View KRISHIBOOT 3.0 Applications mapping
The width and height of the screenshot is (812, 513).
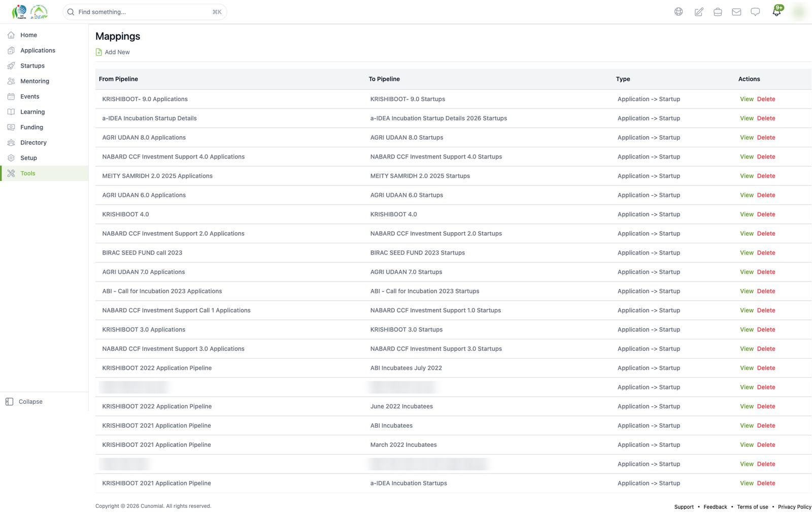[747, 330]
